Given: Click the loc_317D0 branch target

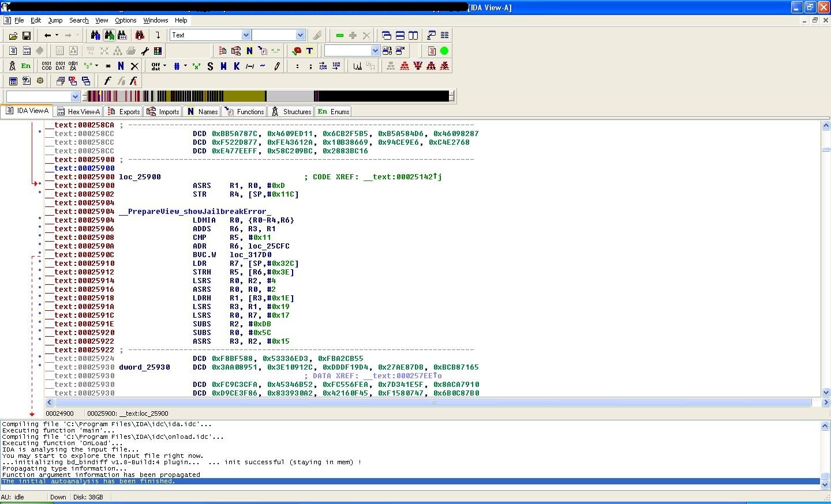Looking at the screenshot, I should click(x=250, y=255).
